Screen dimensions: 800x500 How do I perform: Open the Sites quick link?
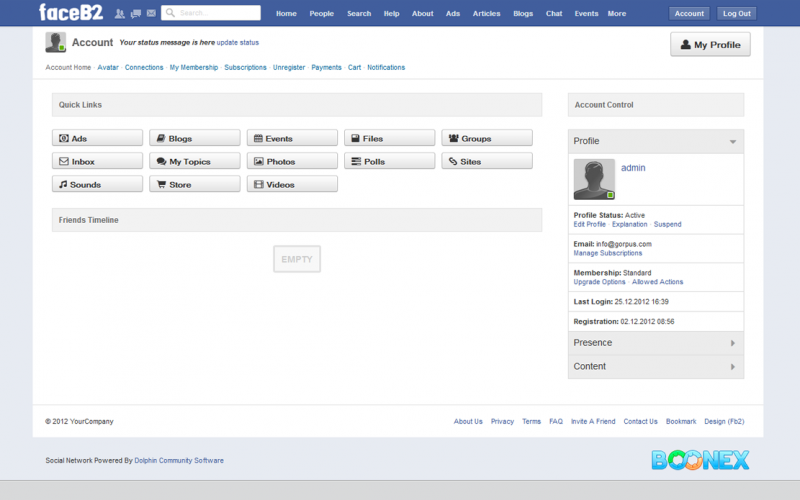tap(487, 161)
